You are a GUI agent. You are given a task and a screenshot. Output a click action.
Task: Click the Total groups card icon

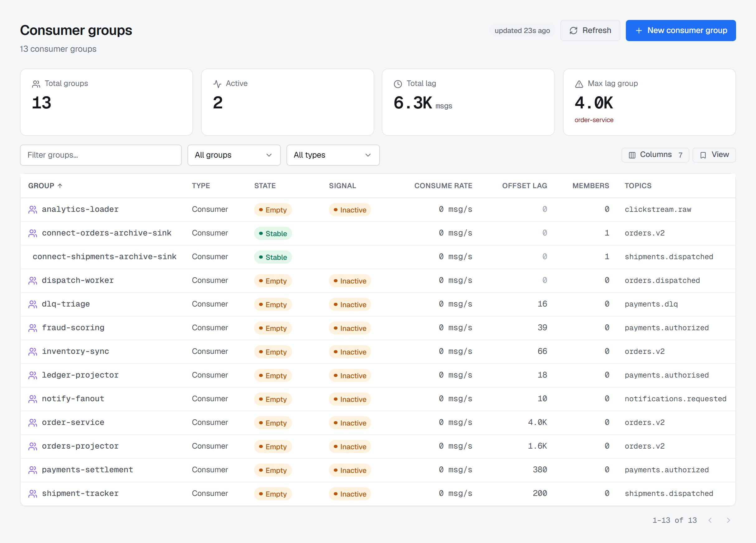coord(36,84)
